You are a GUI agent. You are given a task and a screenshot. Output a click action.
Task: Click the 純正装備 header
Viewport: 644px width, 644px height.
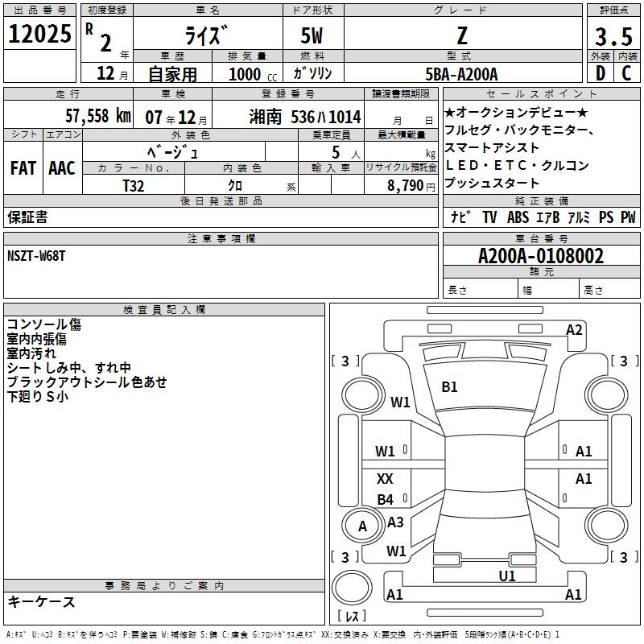coord(542,200)
